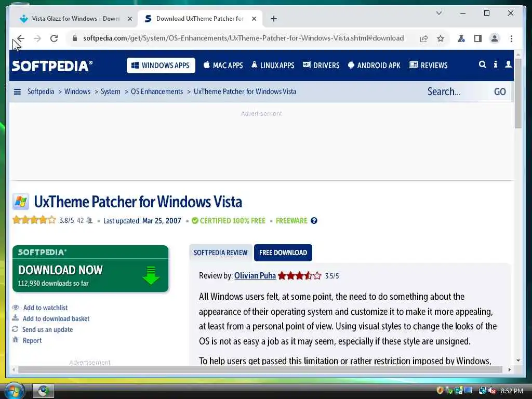This screenshot has height=399, width=532.
Task: Click the horizontal page scrollbar
Action: tap(261, 370)
